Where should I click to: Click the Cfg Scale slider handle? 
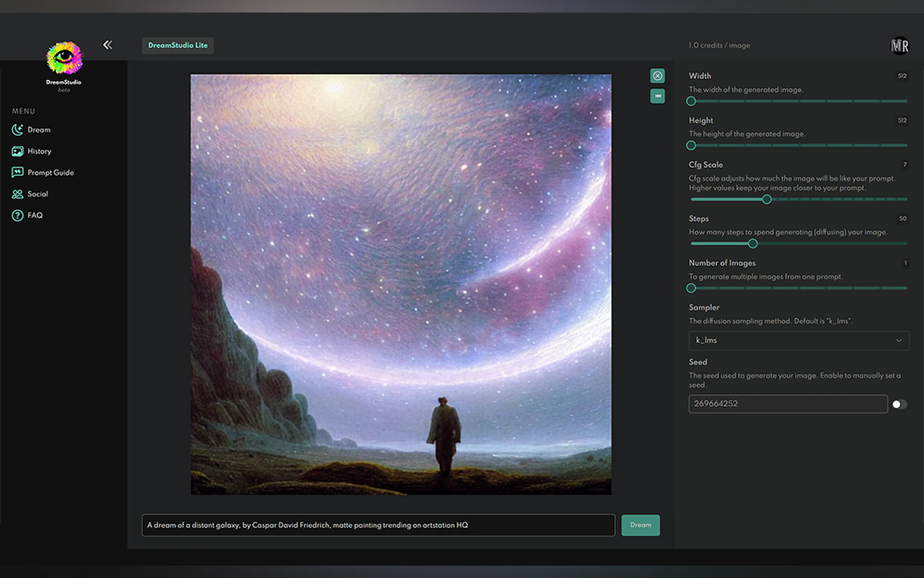[x=766, y=199]
